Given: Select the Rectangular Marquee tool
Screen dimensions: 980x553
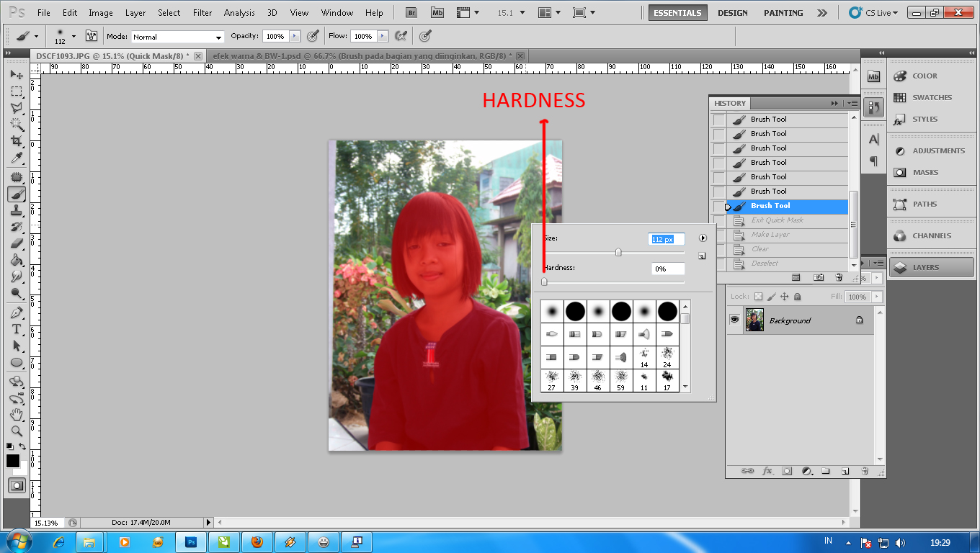Looking at the screenshot, I should click(17, 91).
